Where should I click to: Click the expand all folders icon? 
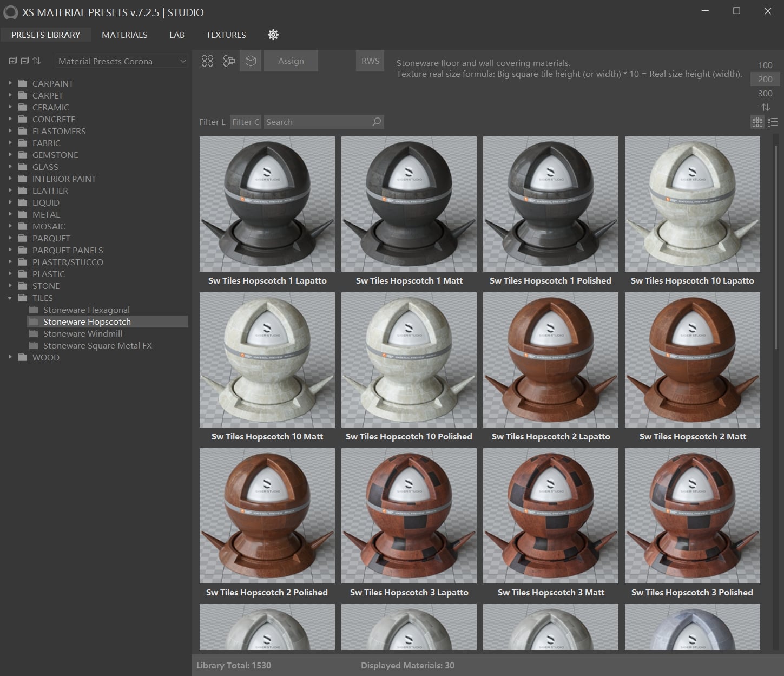click(x=13, y=61)
